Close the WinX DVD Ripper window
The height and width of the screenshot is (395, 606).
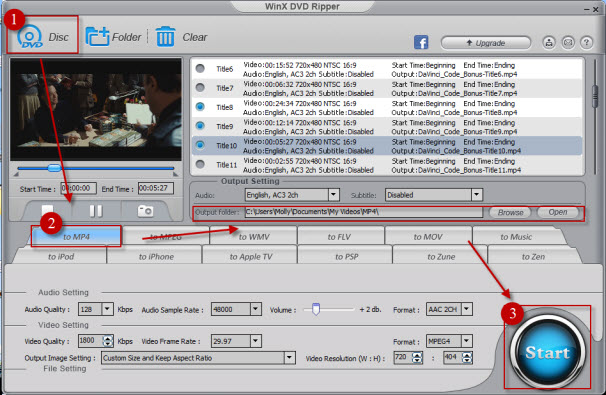[596, 9]
